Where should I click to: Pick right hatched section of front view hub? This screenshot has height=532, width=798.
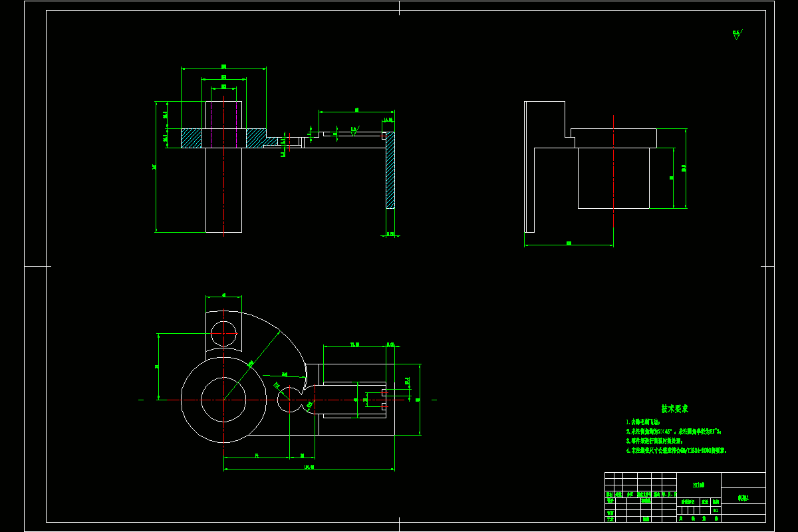257,138
